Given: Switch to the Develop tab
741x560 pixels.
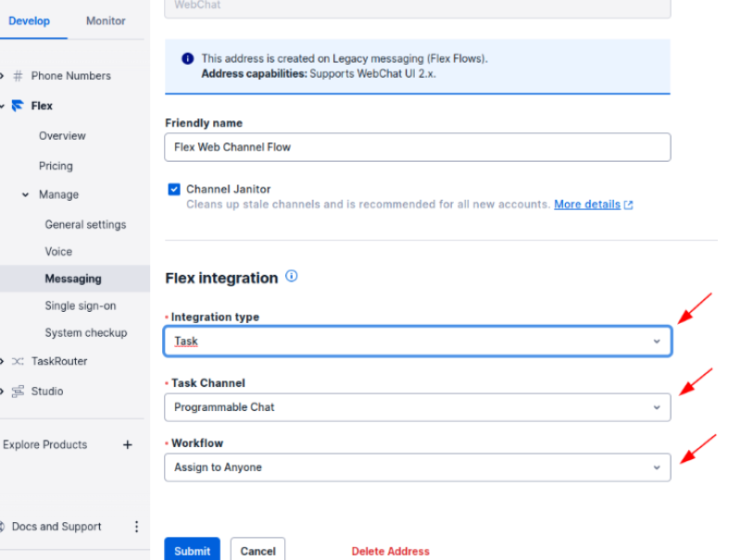Looking at the screenshot, I should point(29,20).
